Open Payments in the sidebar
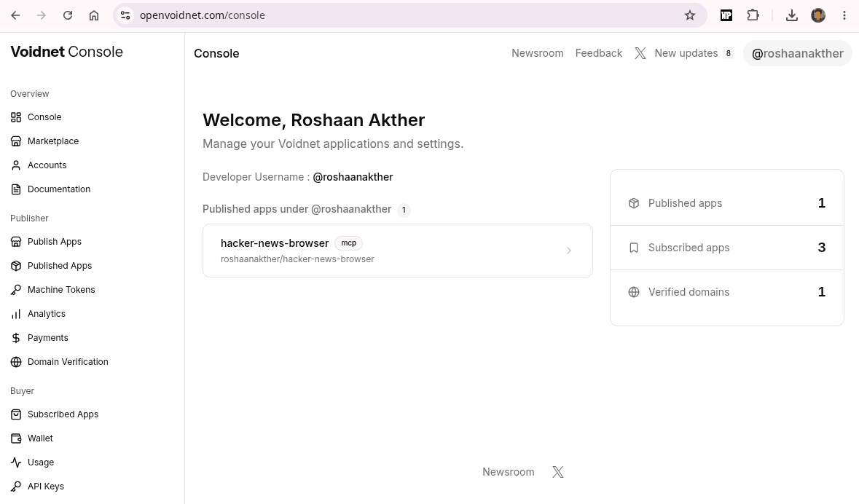This screenshot has width=859, height=504. (39, 338)
